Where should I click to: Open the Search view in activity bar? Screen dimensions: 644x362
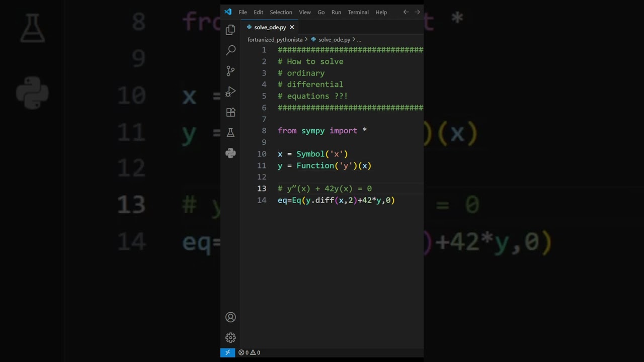coord(230,50)
